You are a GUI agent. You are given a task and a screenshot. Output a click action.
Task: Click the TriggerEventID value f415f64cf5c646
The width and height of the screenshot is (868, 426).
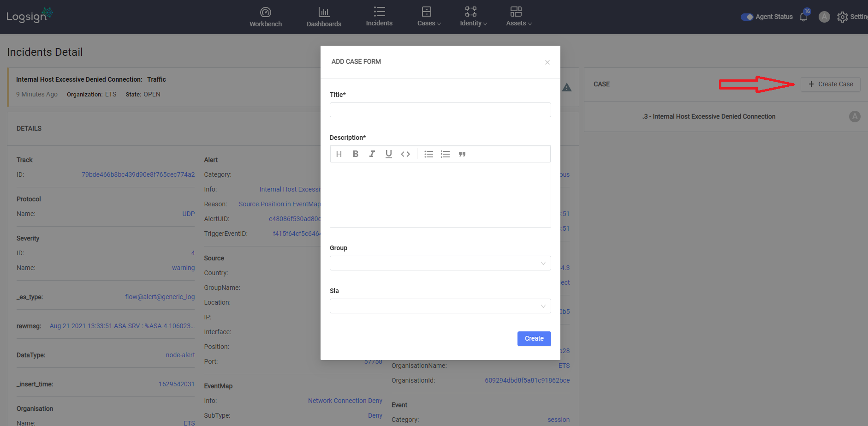click(x=297, y=234)
